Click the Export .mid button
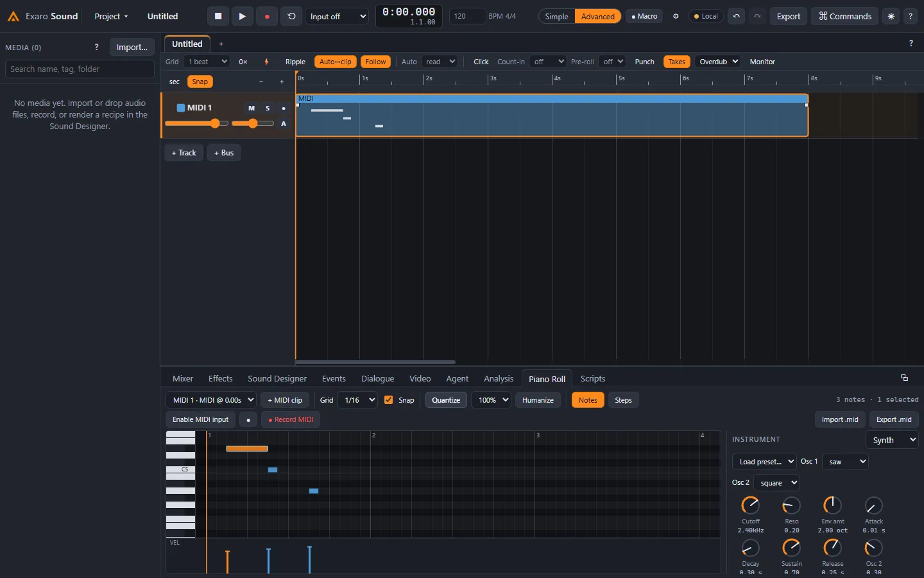The image size is (924, 578). (894, 419)
